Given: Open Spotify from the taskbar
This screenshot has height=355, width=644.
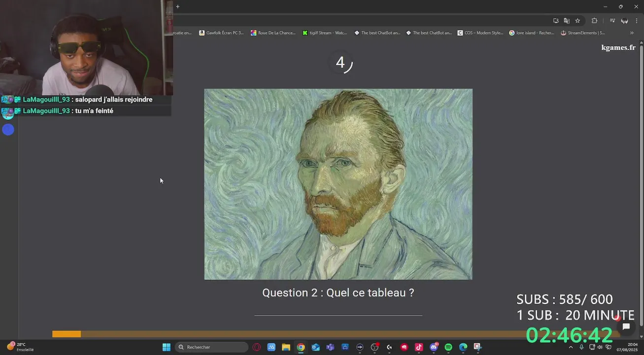Looking at the screenshot, I should pos(448,347).
